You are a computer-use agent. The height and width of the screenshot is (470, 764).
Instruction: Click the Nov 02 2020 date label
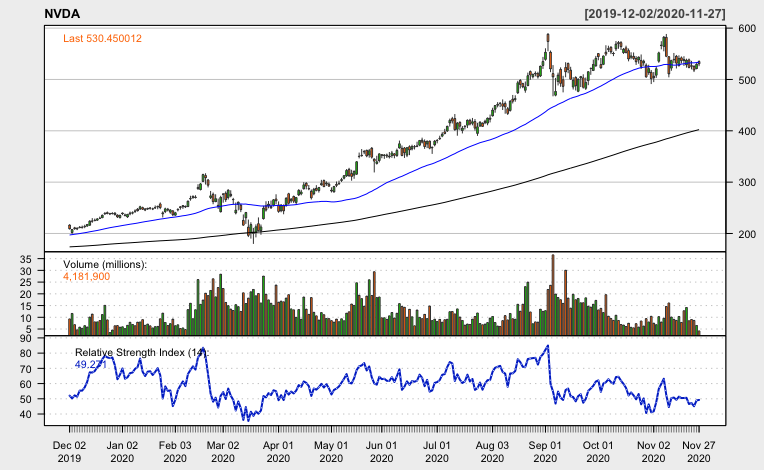coord(653,451)
